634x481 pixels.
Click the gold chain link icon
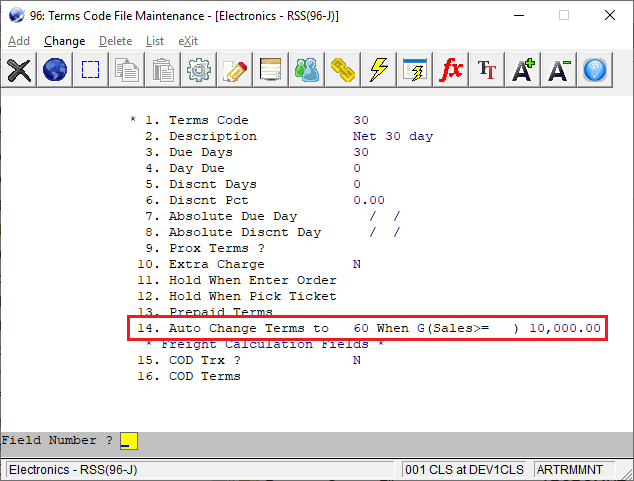343,70
